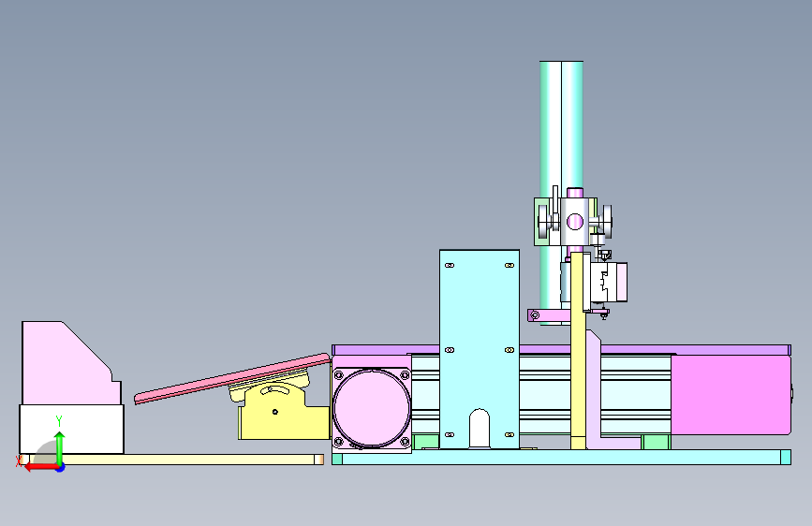The image size is (812, 526).
Task: Select the light cyan upright plate
Action: point(479,331)
